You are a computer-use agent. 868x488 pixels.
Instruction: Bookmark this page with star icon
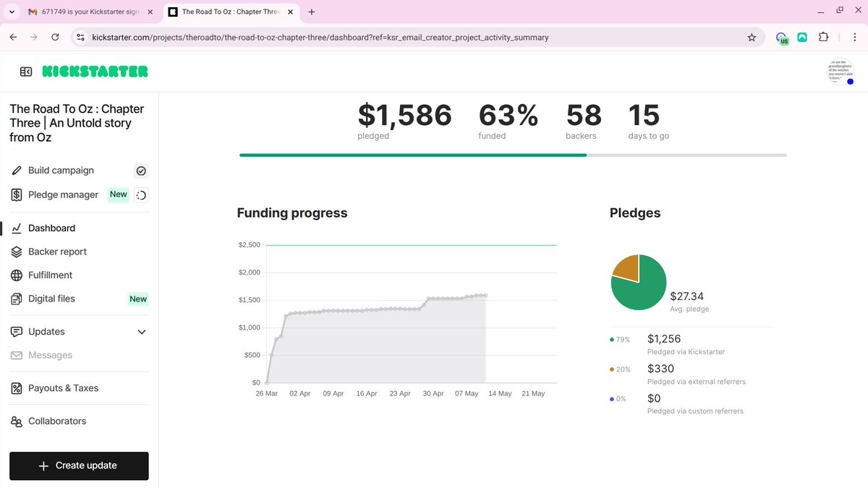tap(752, 38)
